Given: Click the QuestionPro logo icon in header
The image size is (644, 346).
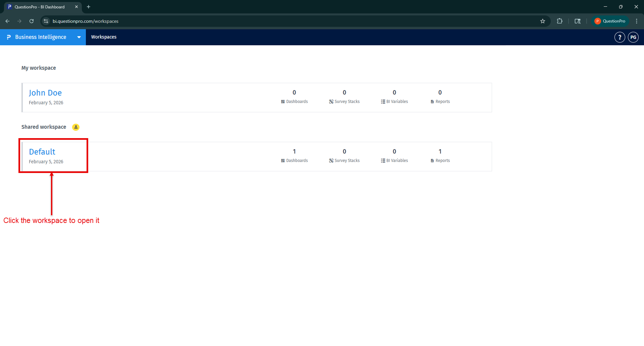Looking at the screenshot, I should click(x=9, y=37).
